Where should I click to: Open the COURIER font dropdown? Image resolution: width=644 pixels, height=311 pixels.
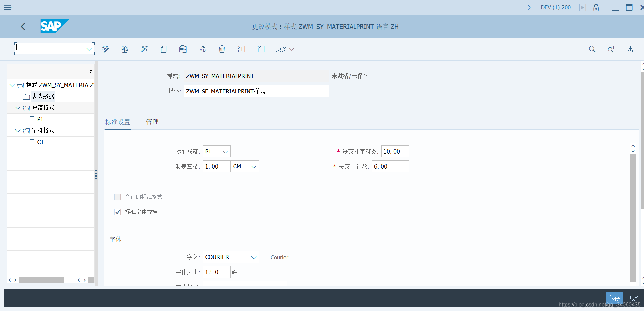[254, 257]
